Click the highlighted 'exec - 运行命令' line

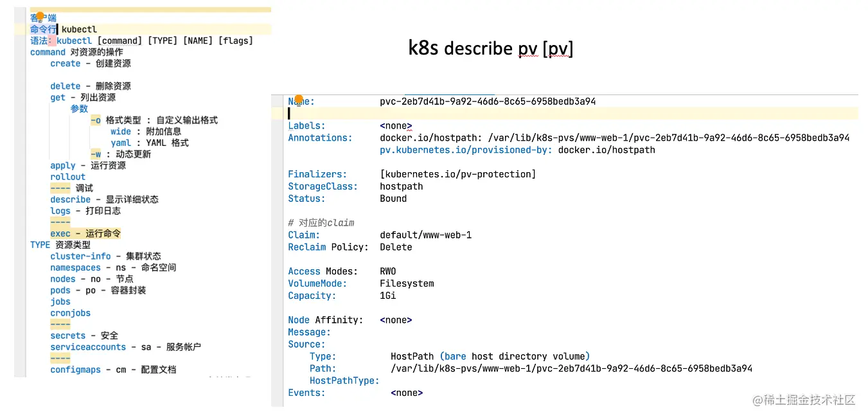point(85,233)
